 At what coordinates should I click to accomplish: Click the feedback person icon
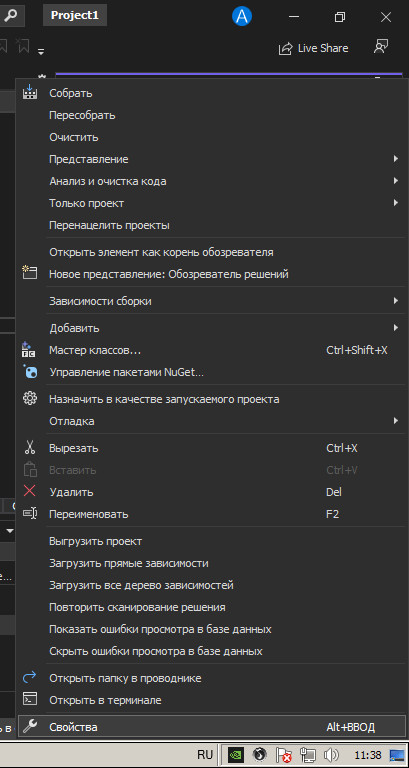coord(381,47)
